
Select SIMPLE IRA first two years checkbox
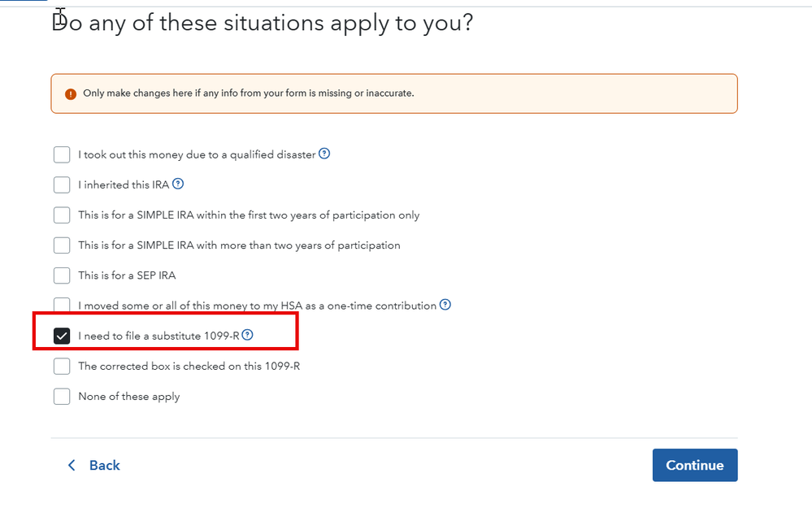pyautogui.click(x=62, y=215)
